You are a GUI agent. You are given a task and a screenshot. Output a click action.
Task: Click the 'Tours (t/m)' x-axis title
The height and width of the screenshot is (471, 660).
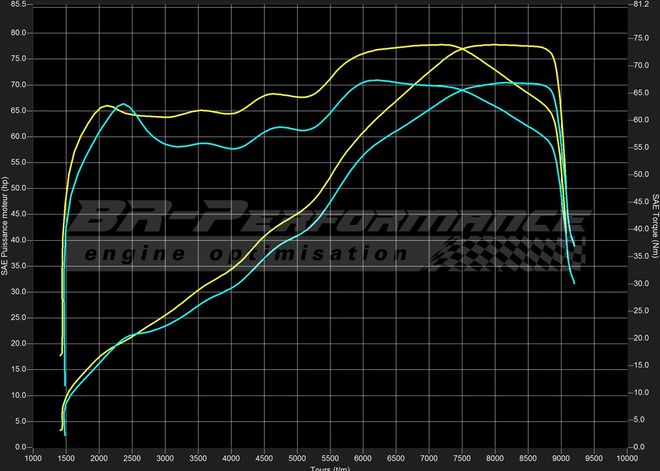tap(330, 467)
